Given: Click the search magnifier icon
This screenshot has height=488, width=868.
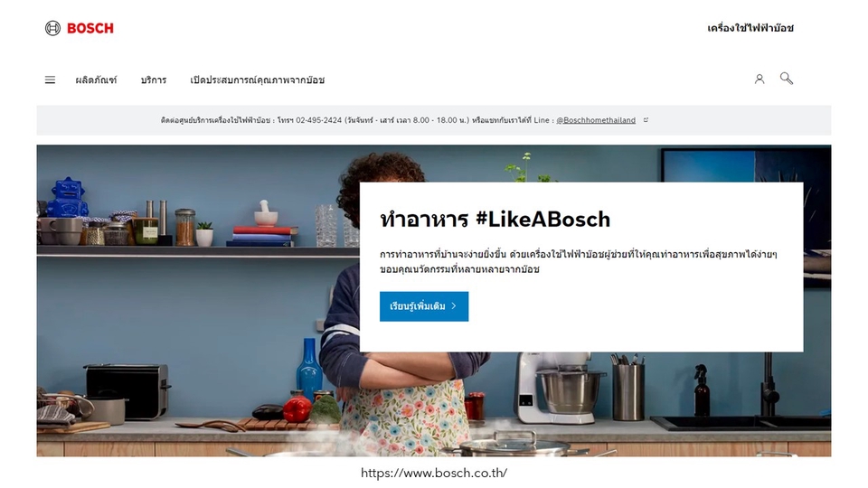Looking at the screenshot, I should tap(786, 79).
